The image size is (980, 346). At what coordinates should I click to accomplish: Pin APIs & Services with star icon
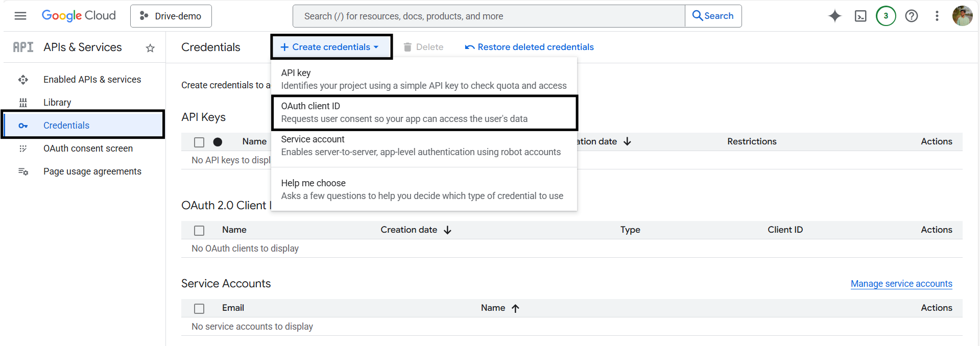150,48
